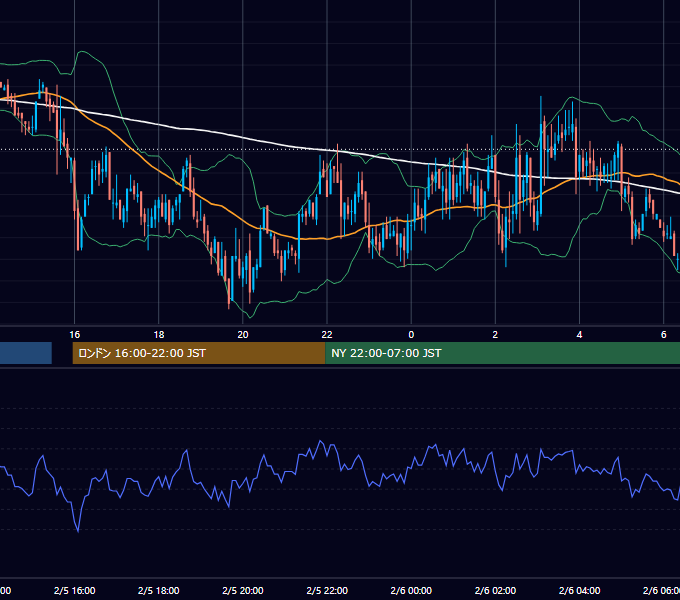This screenshot has height=600, width=680.
Task: Click the 18 hour label on price chart axis
Action: coord(159,335)
